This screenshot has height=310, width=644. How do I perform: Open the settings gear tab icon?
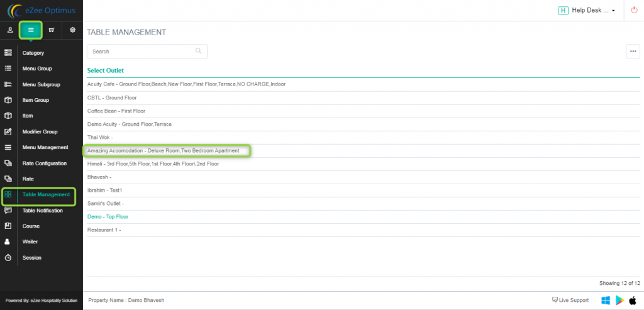point(73,30)
